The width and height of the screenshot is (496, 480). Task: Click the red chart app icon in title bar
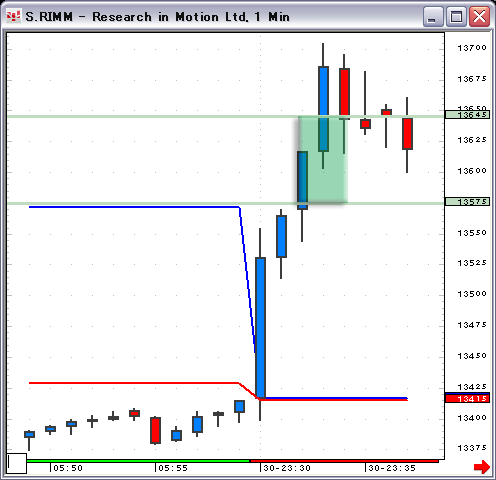(14, 16)
